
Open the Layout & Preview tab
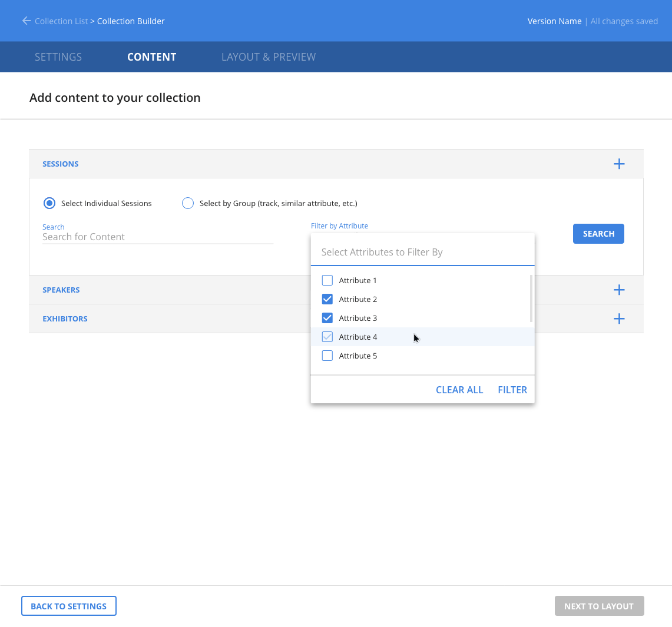click(x=269, y=57)
